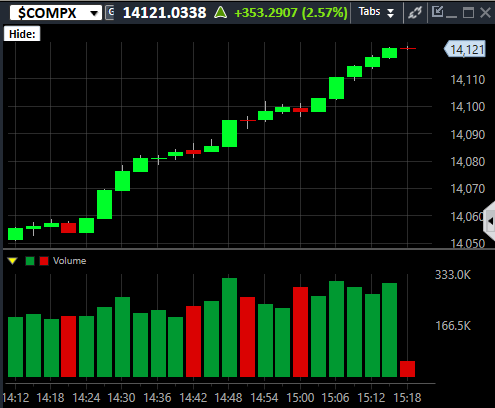Open the $COMPX symbol dropdown
Screen dimensions: 495x408
pos(94,13)
